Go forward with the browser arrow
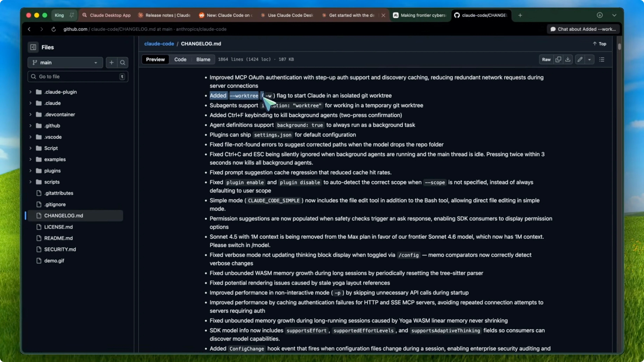644x362 pixels. point(41,29)
